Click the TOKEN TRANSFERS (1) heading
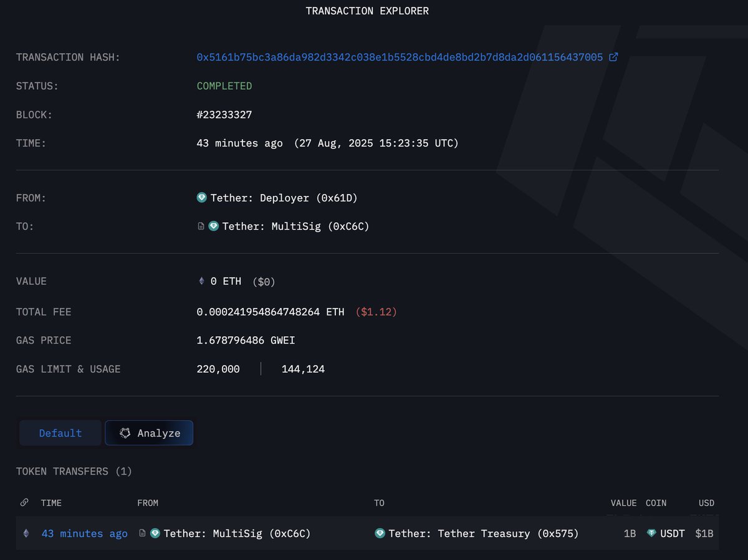The image size is (748, 560). (x=74, y=471)
